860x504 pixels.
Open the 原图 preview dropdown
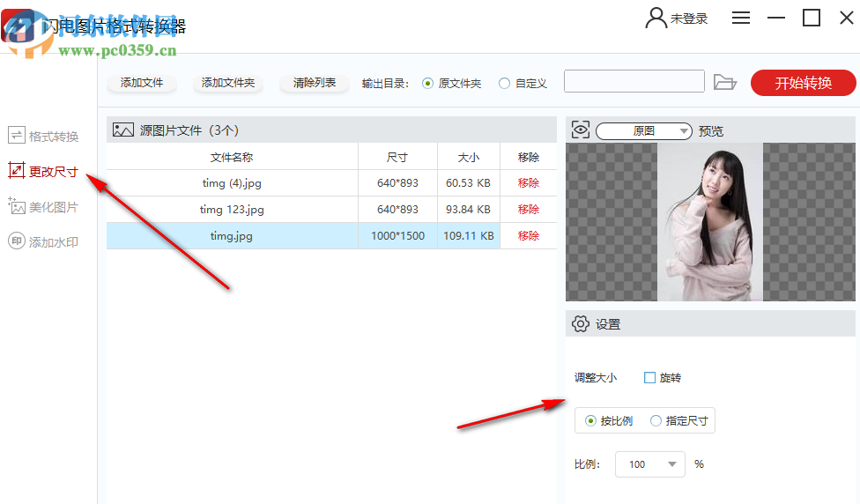tap(644, 131)
